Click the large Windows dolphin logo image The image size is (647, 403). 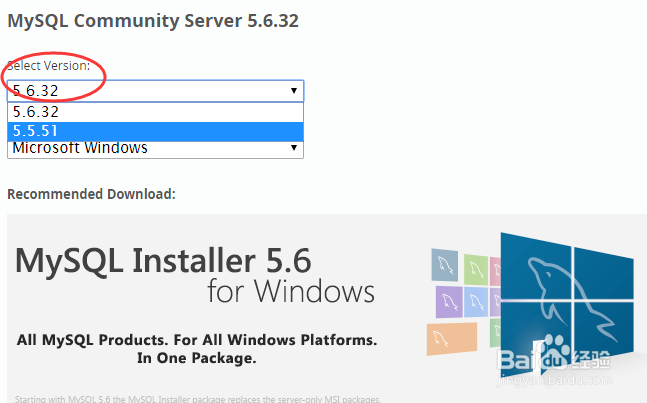[567, 303]
